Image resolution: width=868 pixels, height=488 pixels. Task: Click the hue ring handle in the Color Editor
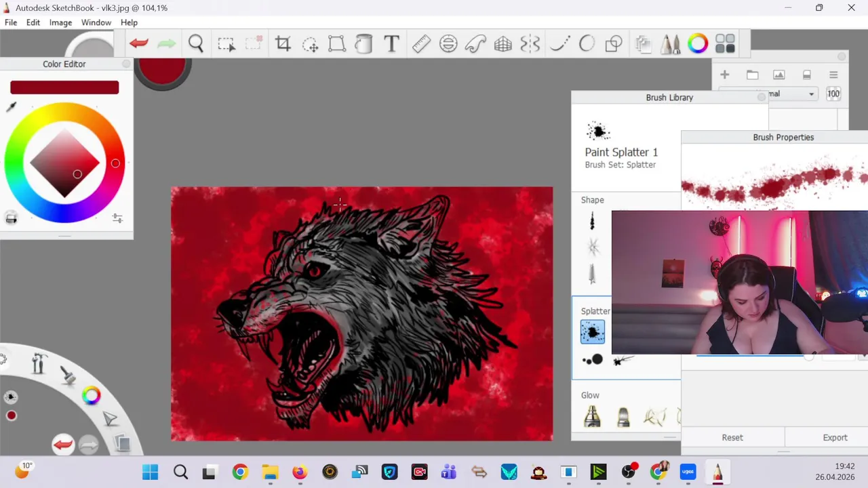click(115, 163)
